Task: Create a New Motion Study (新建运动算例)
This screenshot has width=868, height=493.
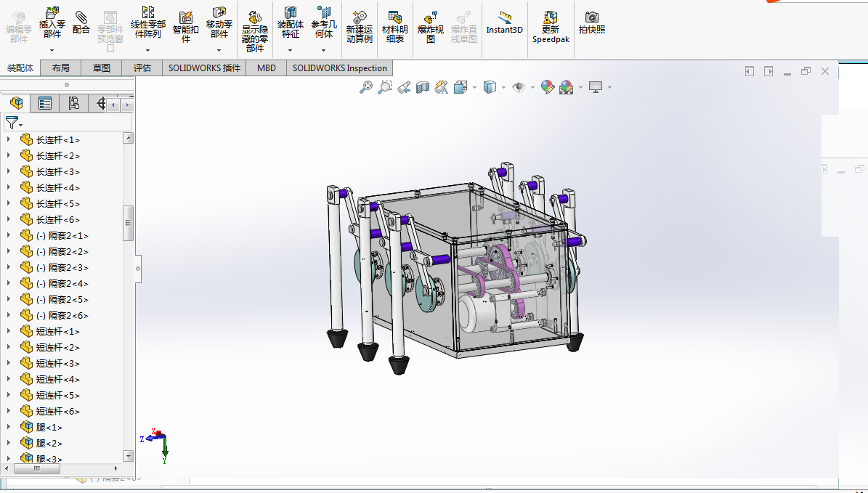Action: [359, 24]
